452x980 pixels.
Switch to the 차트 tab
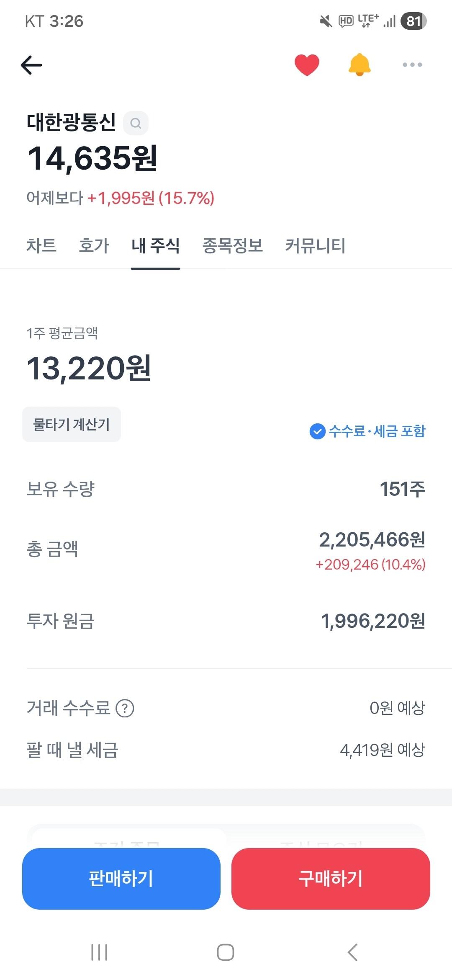coord(41,245)
